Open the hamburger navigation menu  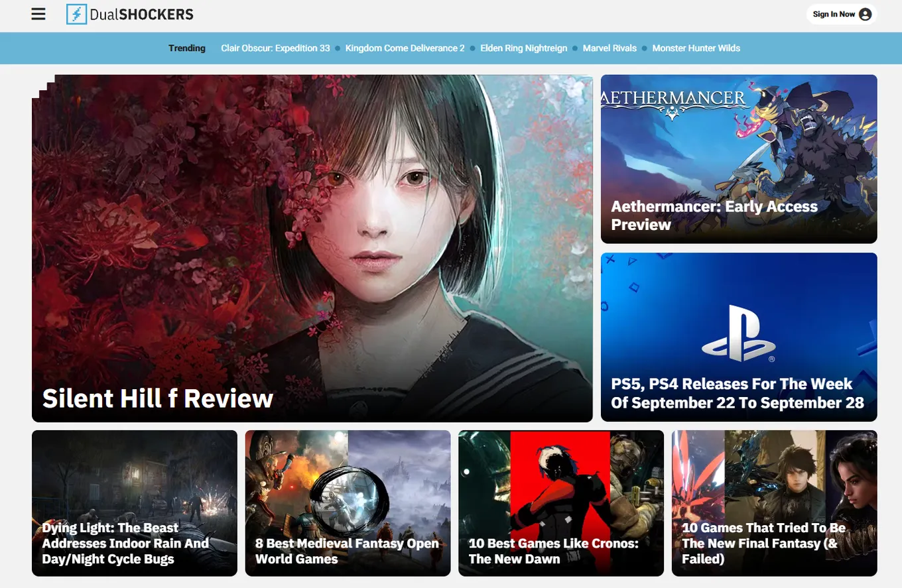tap(38, 14)
